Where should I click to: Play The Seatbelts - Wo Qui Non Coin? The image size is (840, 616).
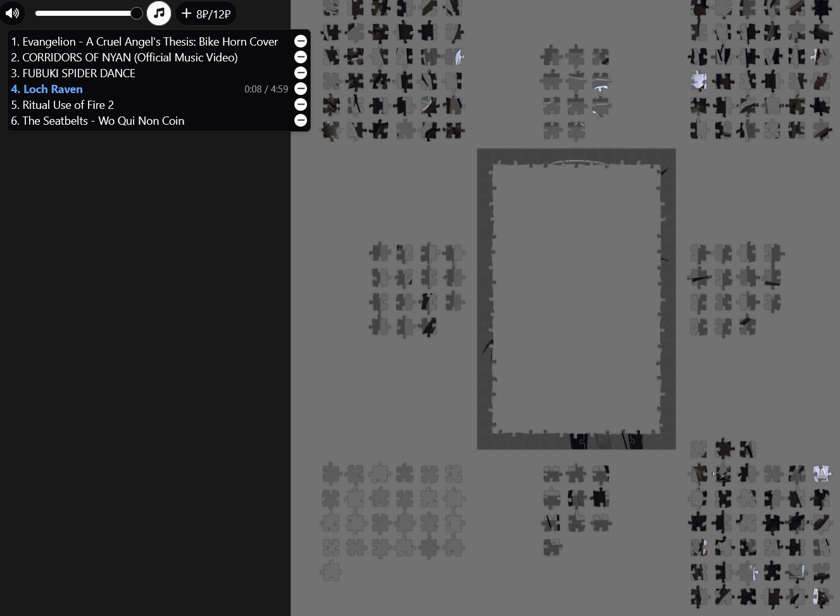pos(97,121)
